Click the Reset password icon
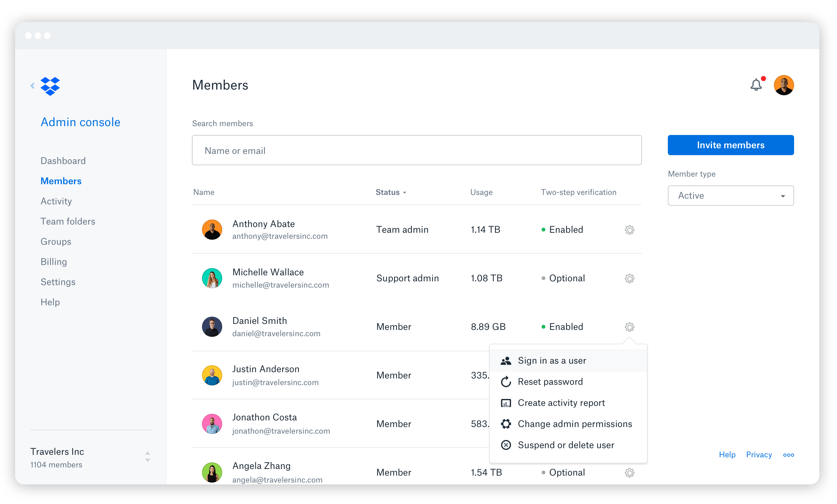 pos(506,382)
